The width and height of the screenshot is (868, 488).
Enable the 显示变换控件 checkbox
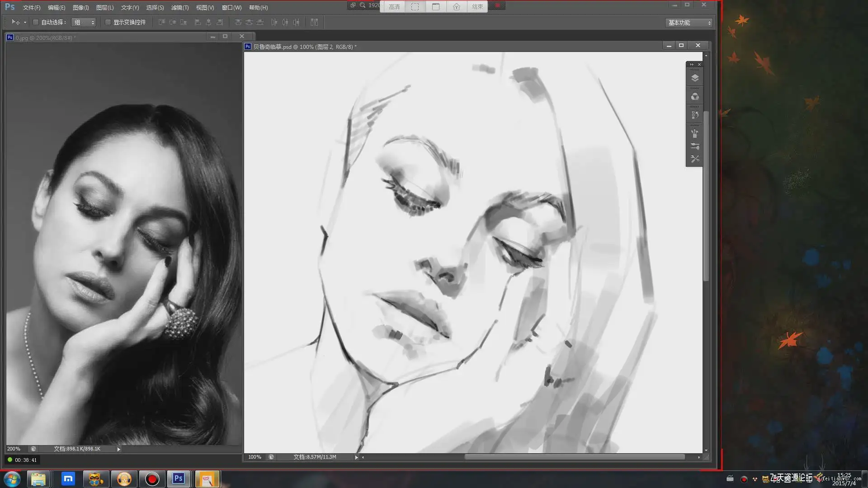108,22
